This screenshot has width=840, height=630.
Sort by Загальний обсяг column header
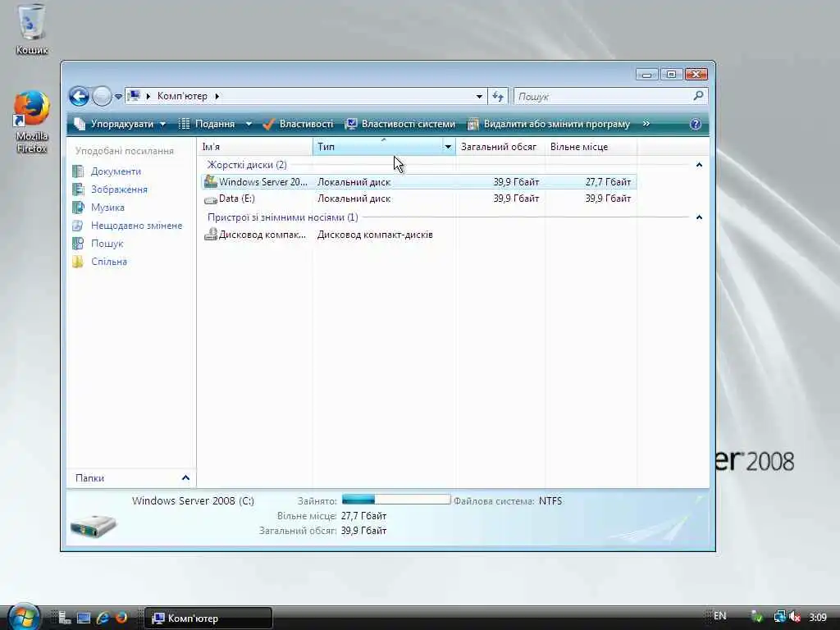click(x=500, y=147)
